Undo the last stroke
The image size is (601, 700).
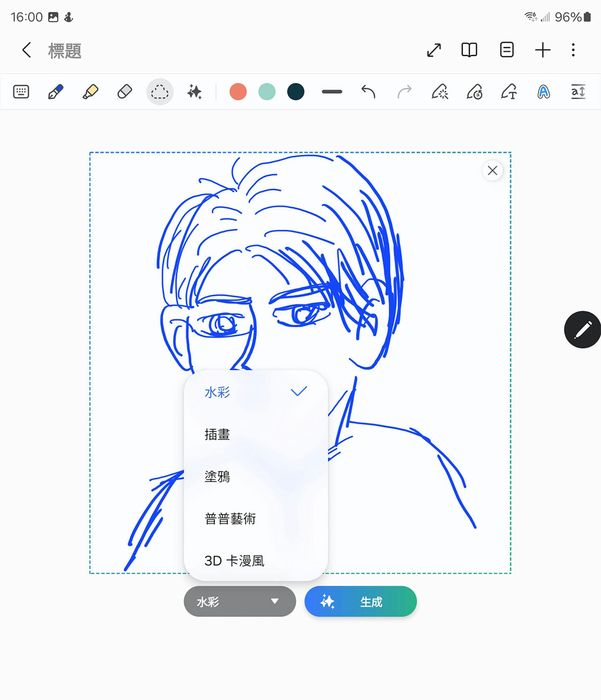pos(368,92)
